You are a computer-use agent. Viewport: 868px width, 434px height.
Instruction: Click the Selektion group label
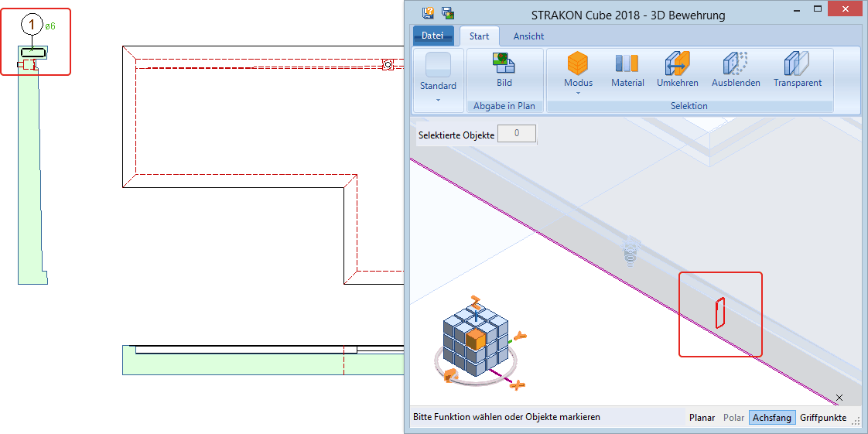coord(689,106)
